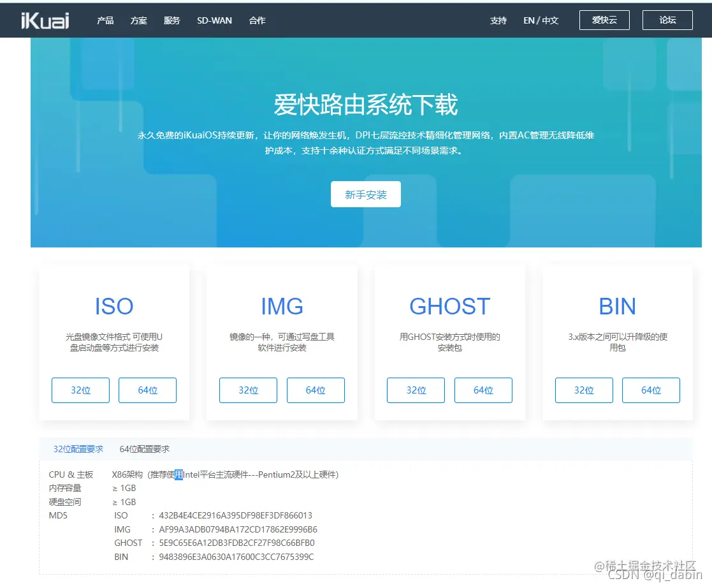Image resolution: width=712 pixels, height=588 pixels.
Task: Click the ISO card description text
Action: 114,342
